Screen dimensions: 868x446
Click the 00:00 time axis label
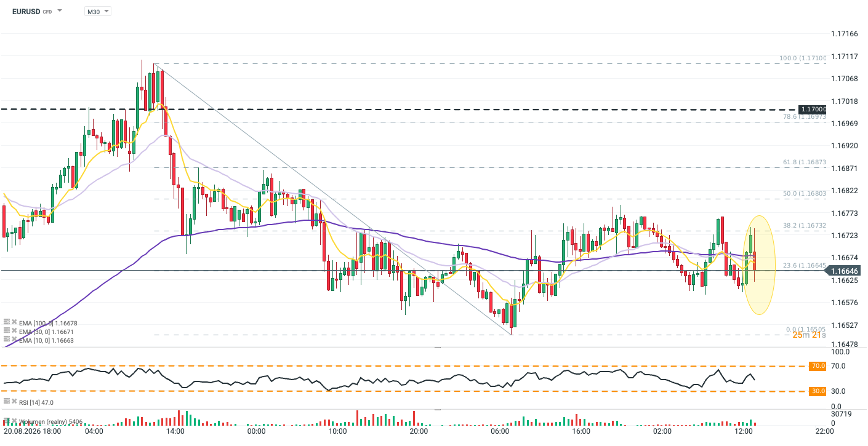click(x=256, y=432)
